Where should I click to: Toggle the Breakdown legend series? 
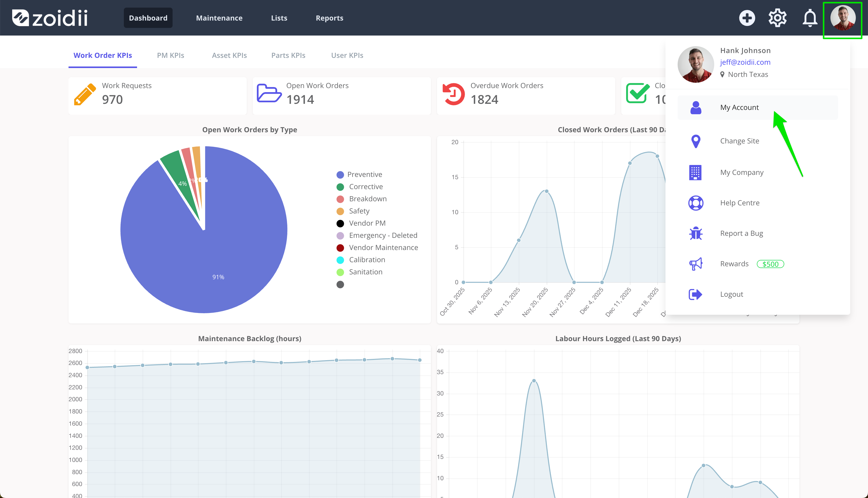tap(361, 199)
